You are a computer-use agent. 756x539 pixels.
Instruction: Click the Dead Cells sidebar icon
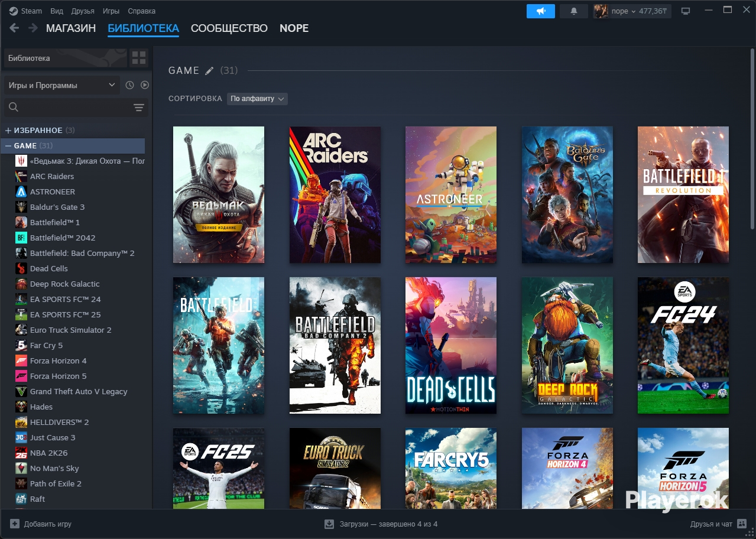tap(21, 268)
